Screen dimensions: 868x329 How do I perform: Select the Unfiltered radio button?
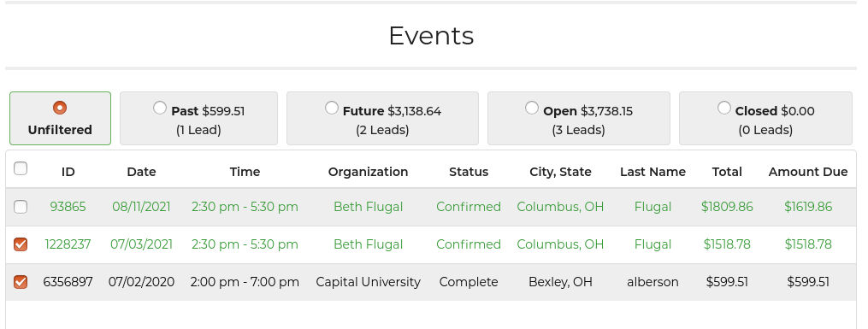[x=60, y=108]
